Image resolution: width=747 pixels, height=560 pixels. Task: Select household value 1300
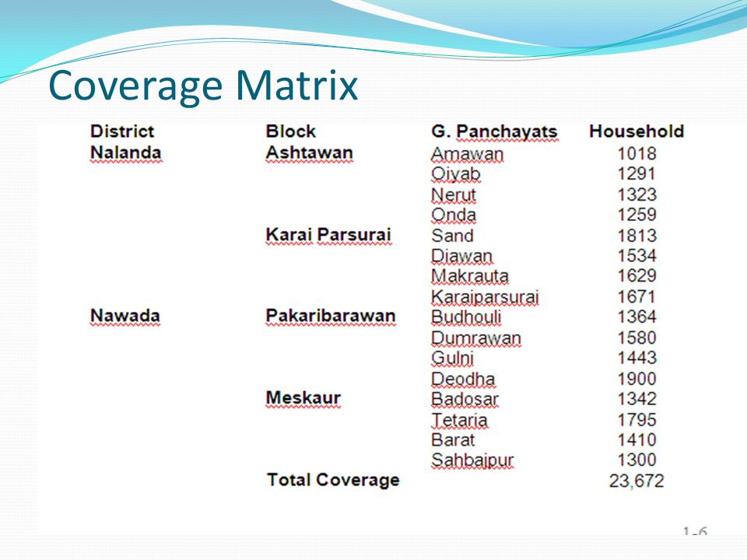point(637,460)
